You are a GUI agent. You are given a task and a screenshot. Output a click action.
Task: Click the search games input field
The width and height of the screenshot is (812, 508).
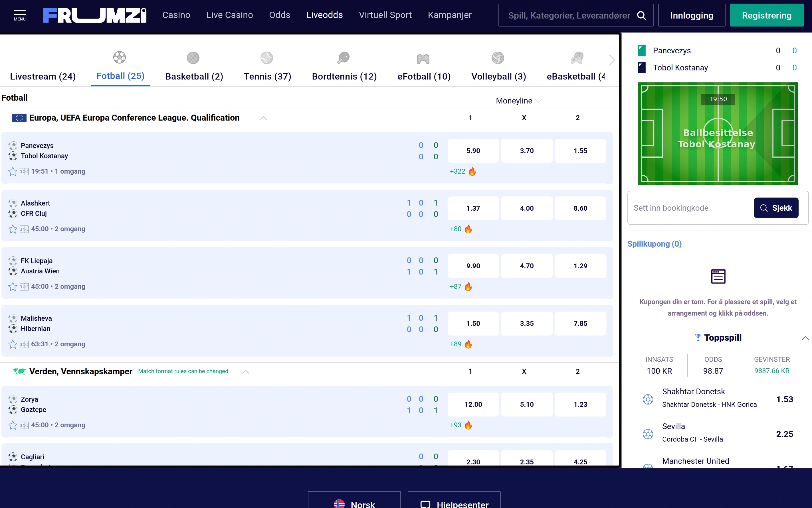[x=569, y=15]
